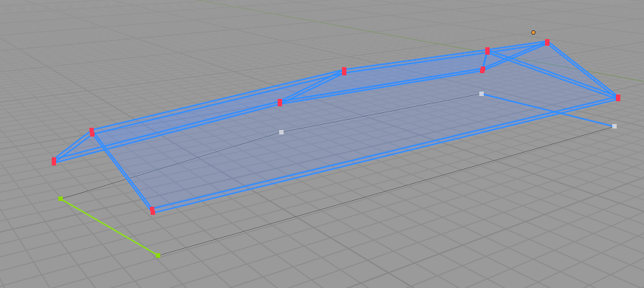Select the bottommost red vertex
Screen dimensions: 644x288
pos(152,210)
